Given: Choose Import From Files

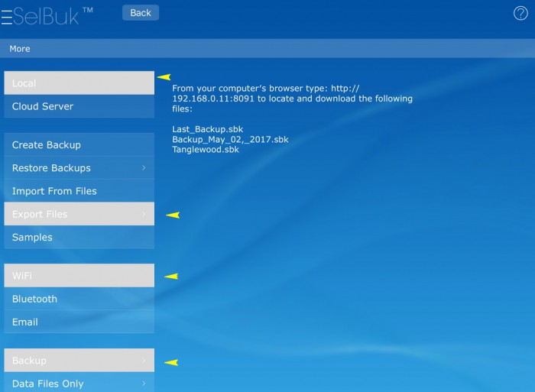Looking at the screenshot, I should click(79, 191).
